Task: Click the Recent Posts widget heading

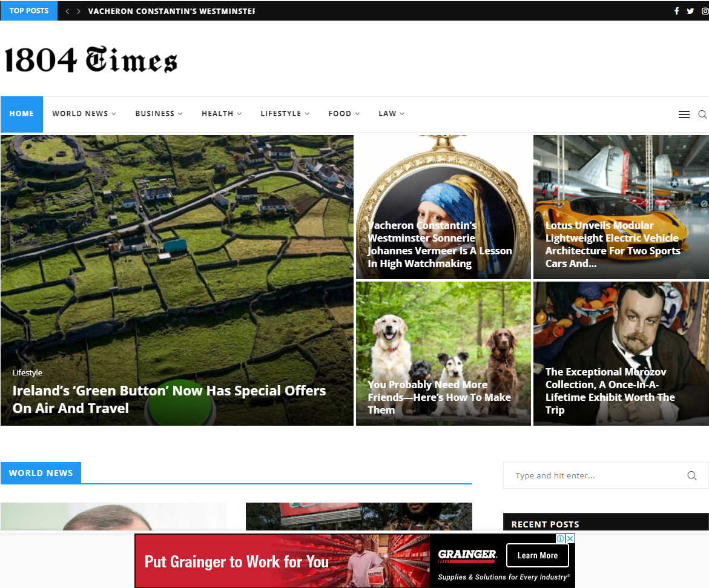Action: (x=545, y=524)
